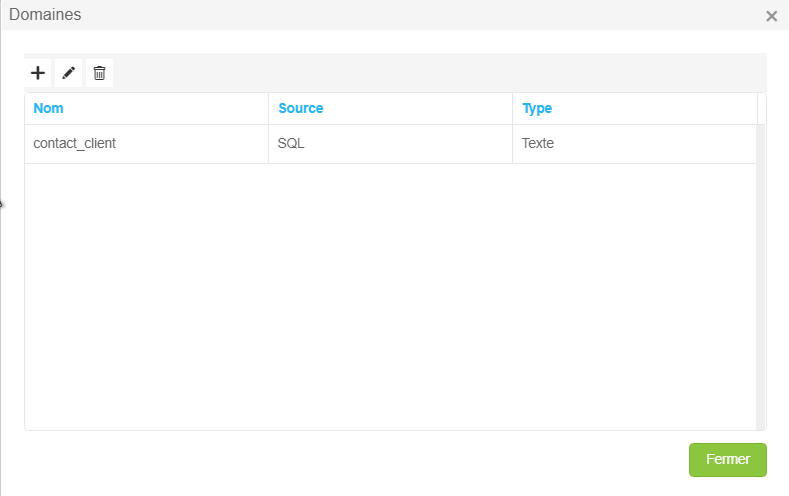Sort the table by the Source column
789x496 pixels.
pos(300,108)
